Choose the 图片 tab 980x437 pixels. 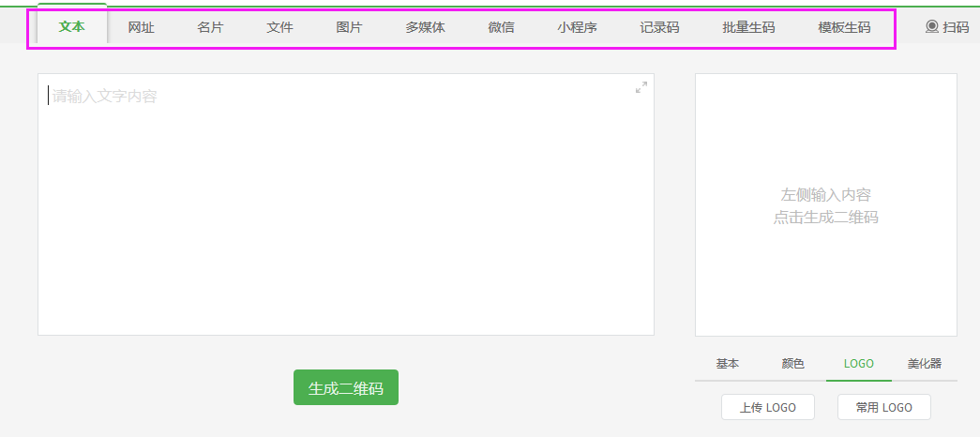click(x=350, y=27)
